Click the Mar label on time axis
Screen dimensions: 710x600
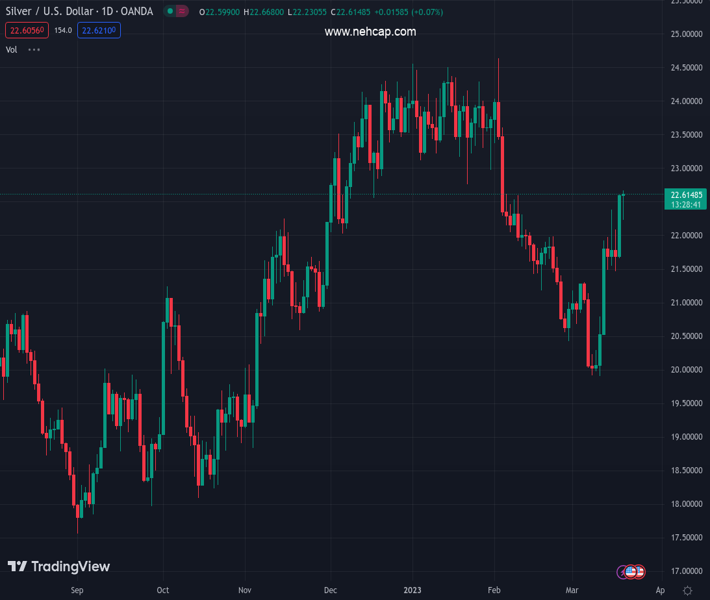(572, 590)
